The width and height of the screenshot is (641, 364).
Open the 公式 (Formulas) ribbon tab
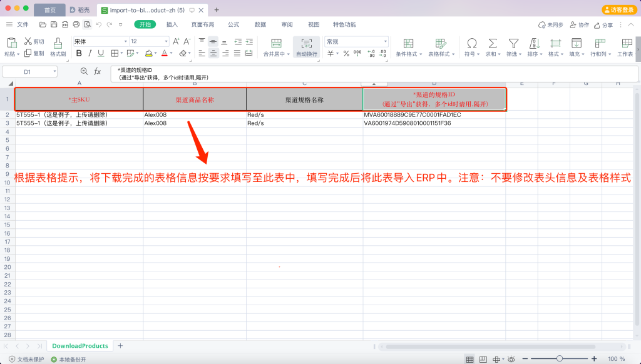coord(233,24)
